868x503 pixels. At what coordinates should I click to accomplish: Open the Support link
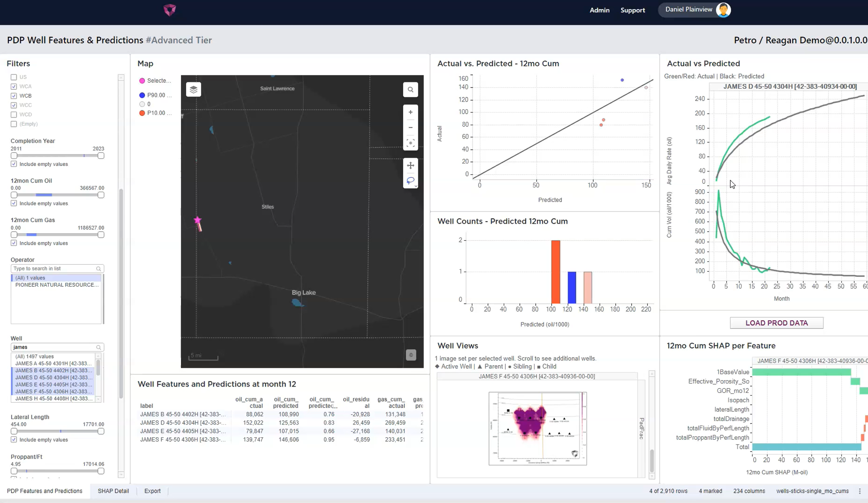pos(632,10)
